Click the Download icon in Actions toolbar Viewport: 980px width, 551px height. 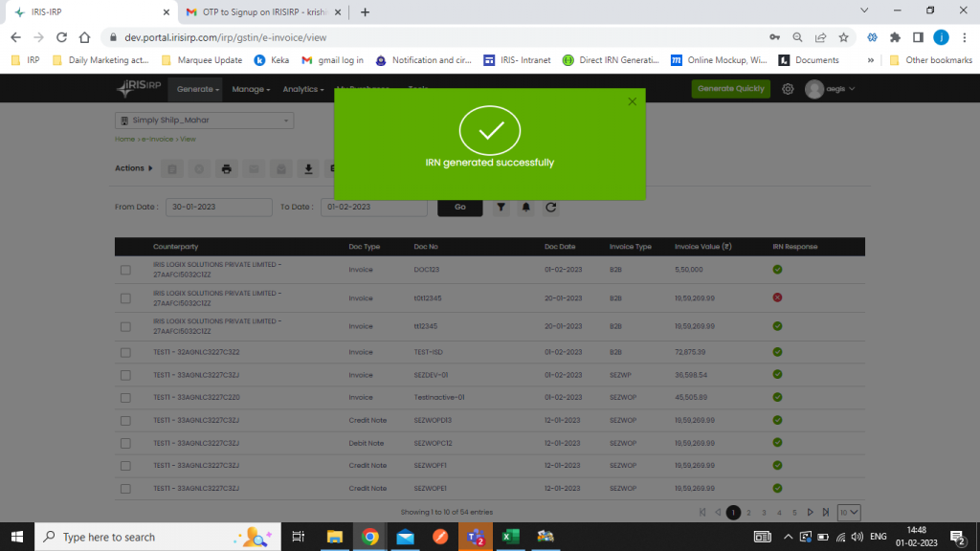click(308, 168)
